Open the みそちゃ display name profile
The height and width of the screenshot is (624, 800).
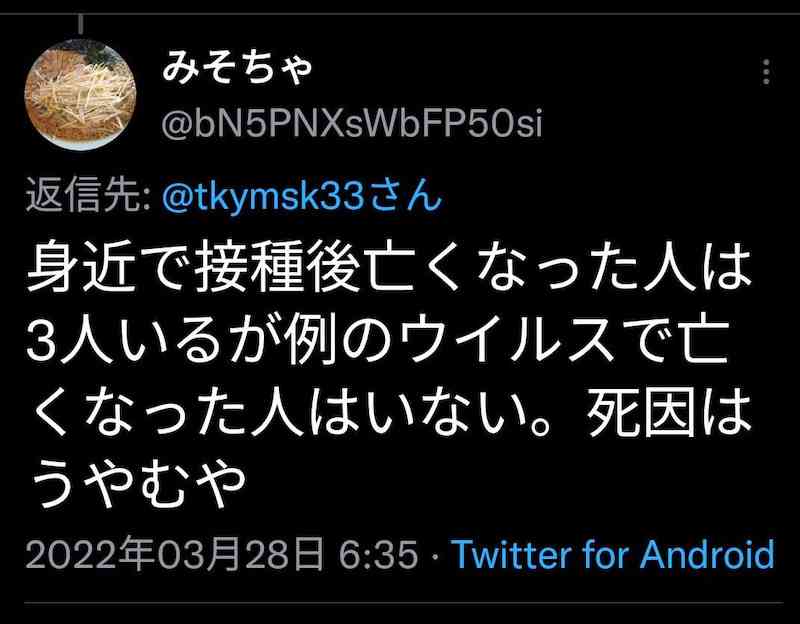tap(238, 67)
